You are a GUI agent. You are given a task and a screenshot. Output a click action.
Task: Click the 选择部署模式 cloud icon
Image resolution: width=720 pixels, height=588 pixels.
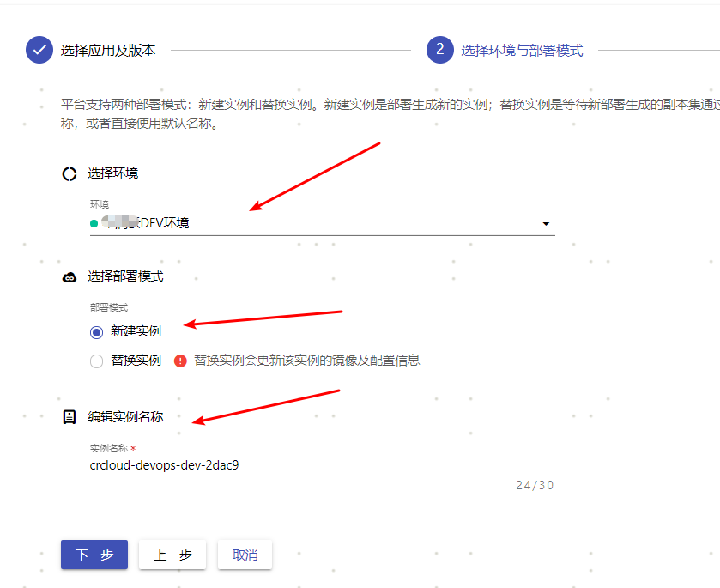pyautogui.click(x=70, y=277)
